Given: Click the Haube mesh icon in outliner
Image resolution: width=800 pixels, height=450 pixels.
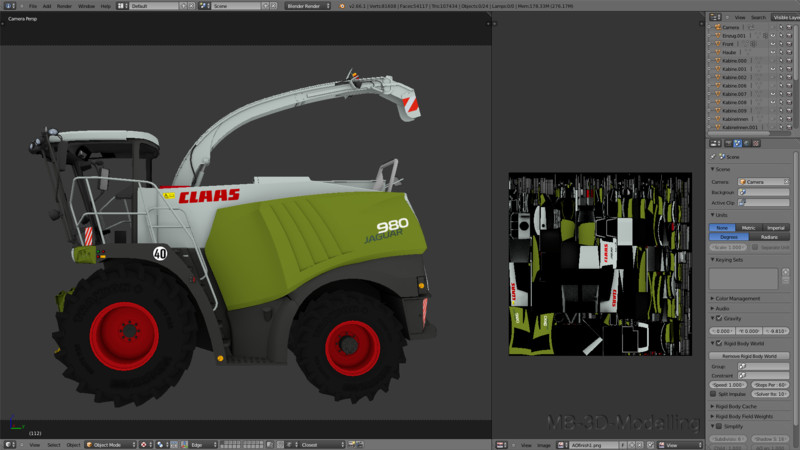Looking at the screenshot, I should (x=718, y=52).
